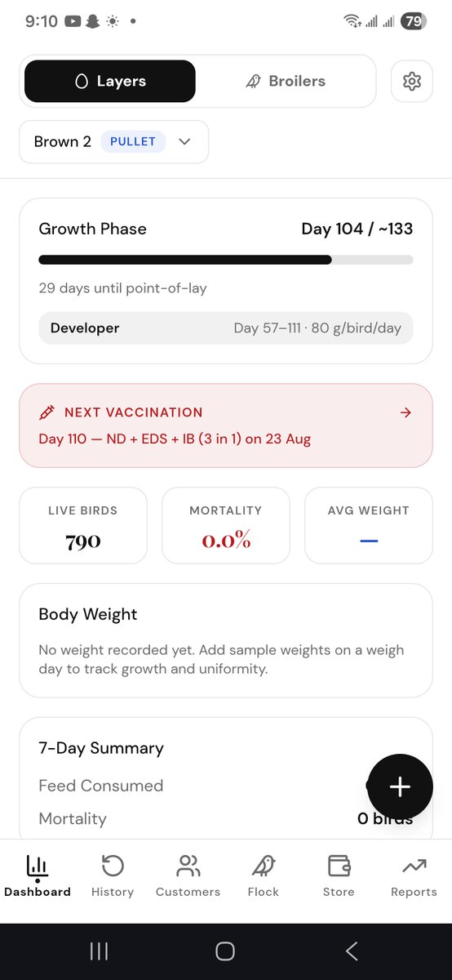
Task: Switch to the Broilers segment
Action: (x=286, y=81)
